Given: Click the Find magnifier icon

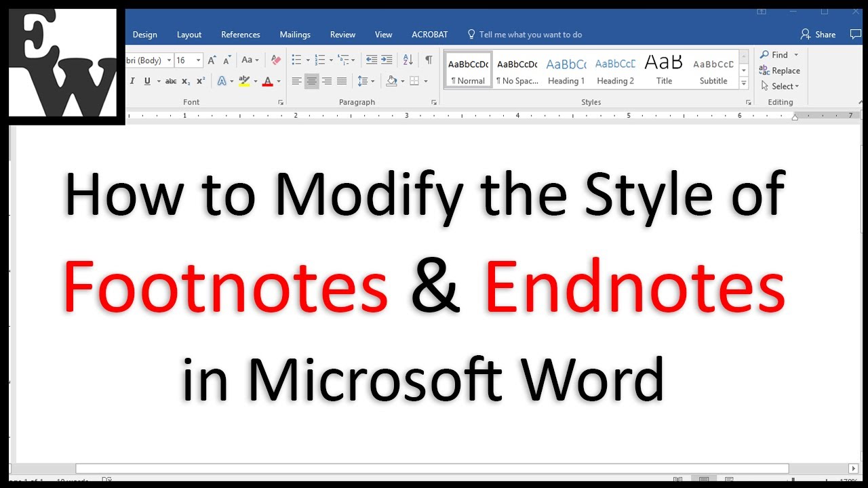Looking at the screenshot, I should 765,55.
